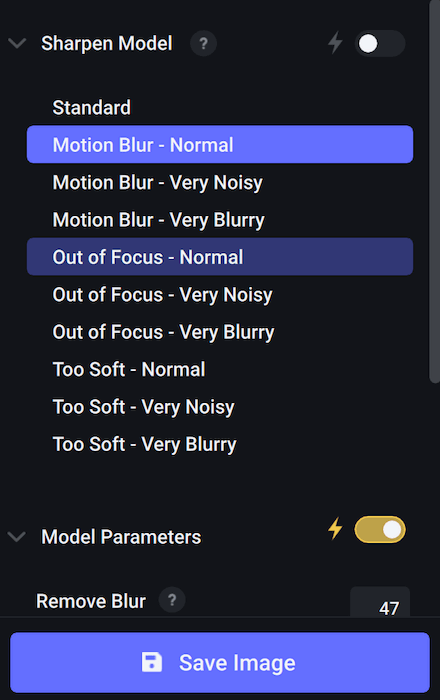This screenshot has height=700, width=440.
Task: Toggle the Sharpen Model auto switch
Action: click(380, 43)
